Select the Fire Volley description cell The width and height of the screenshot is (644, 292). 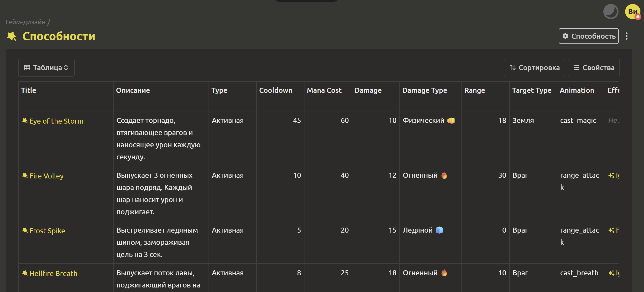(x=161, y=193)
